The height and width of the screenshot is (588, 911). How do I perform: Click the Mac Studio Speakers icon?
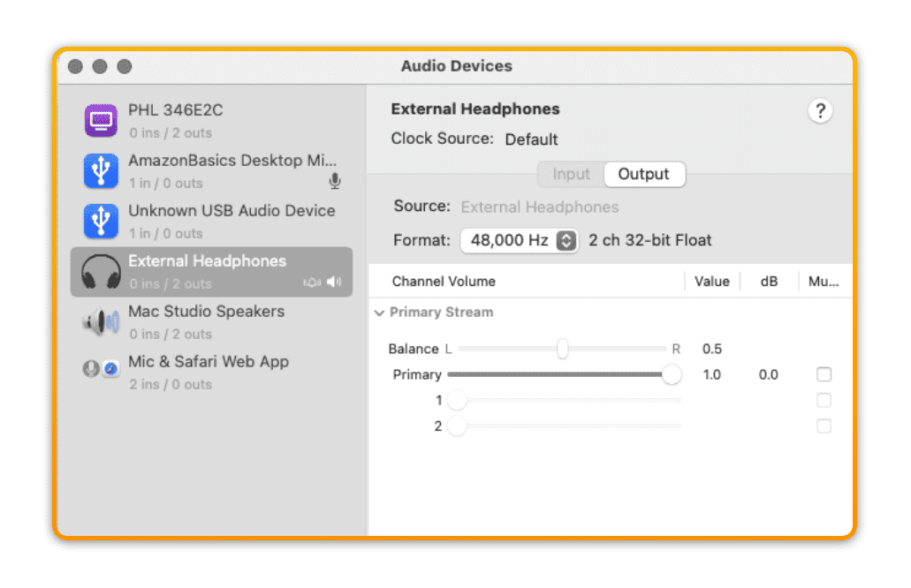(101, 321)
